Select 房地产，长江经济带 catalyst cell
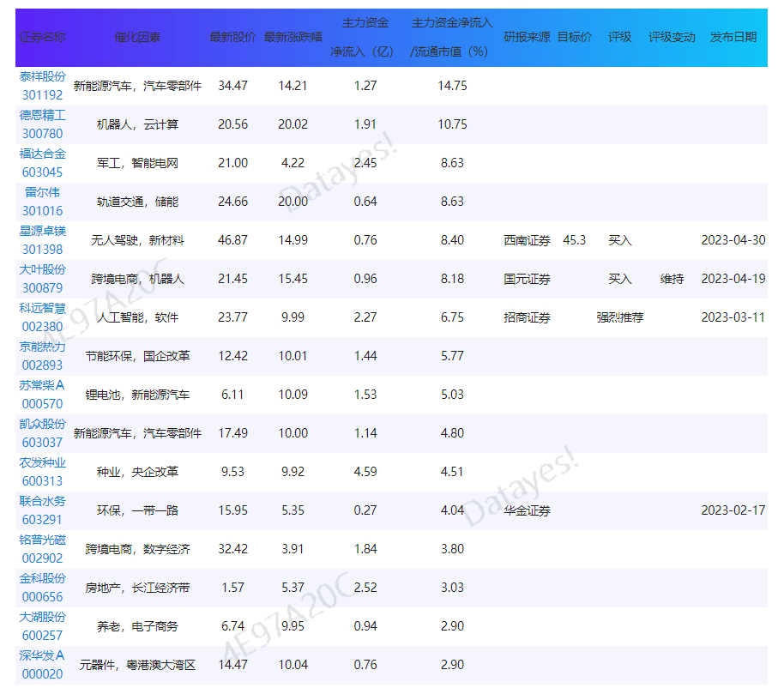 click(137, 588)
